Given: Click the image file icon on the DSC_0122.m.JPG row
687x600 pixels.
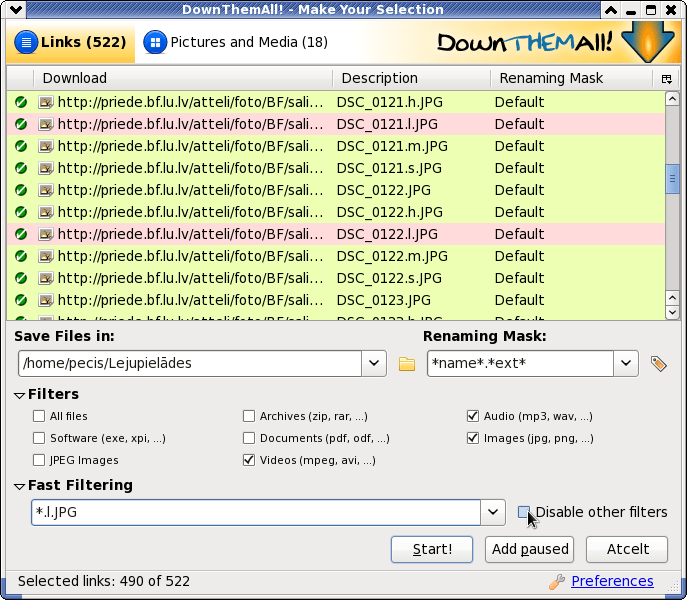Looking at the screenshot, I should pyautogui.click(x=46, y=256).
